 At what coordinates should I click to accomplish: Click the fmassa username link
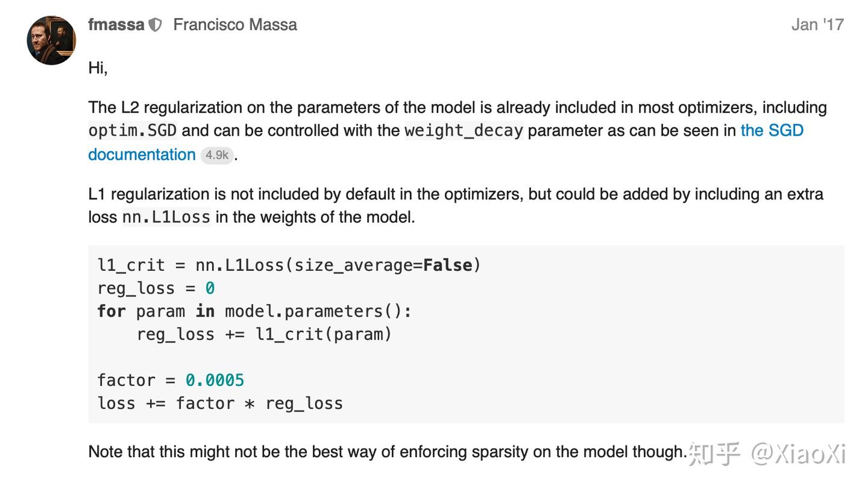point(116,25)
